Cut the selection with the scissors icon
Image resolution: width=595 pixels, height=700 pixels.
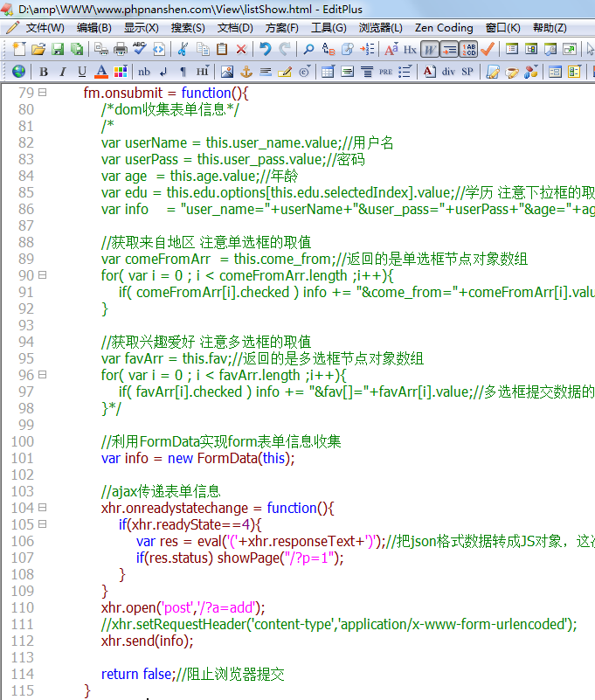click(183, 49)
